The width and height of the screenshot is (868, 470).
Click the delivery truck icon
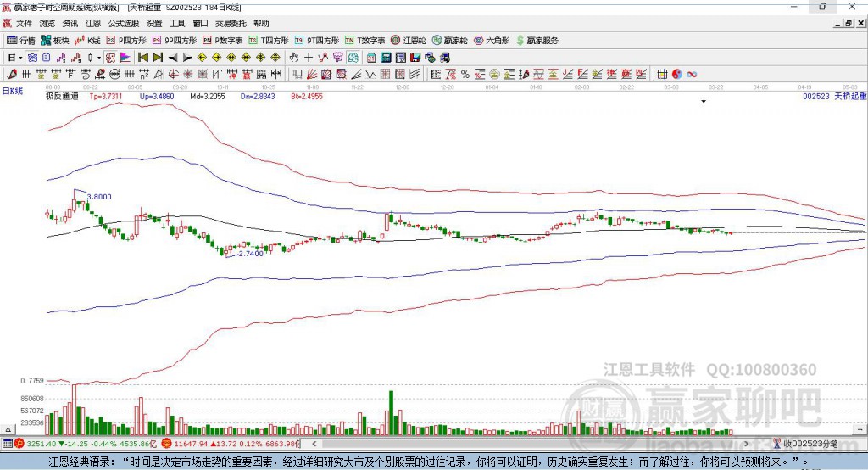[x=444, y=58]
